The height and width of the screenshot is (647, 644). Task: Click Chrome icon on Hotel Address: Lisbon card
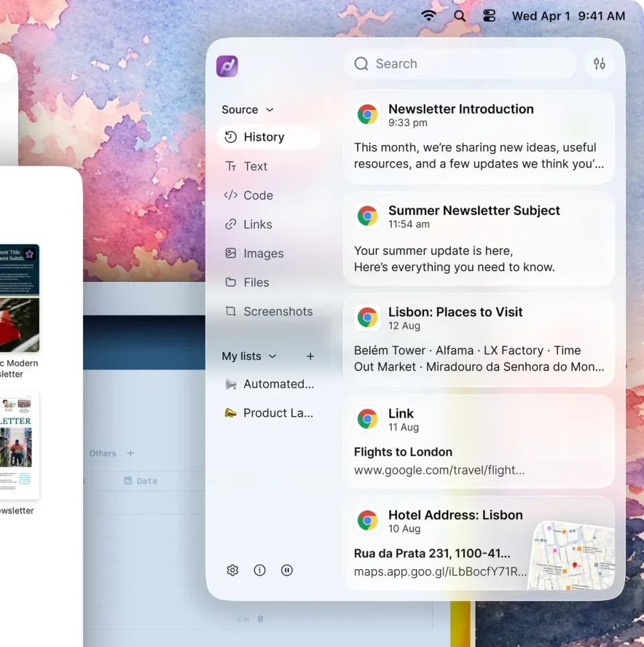(367, 520)
